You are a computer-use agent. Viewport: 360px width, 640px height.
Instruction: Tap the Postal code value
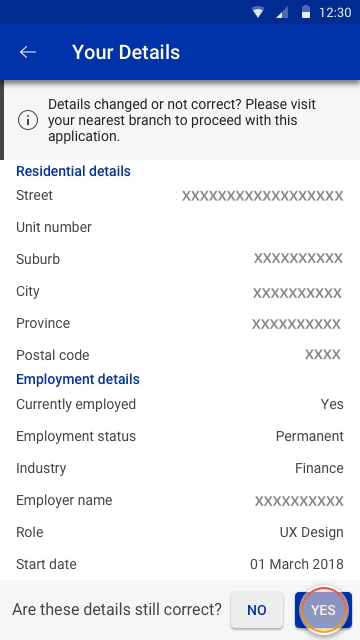tap(323, 354)
